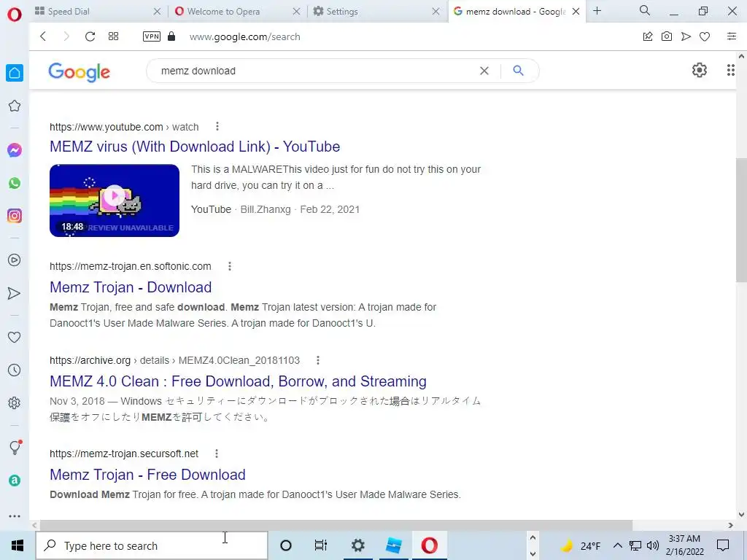Switch to the Settings tab

(376, 12)
